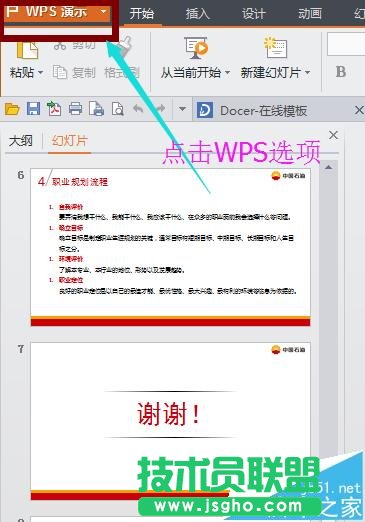Open the 插入 ribbon tab
The height and width of the screenshot is (522, 365).
(197, 14)
